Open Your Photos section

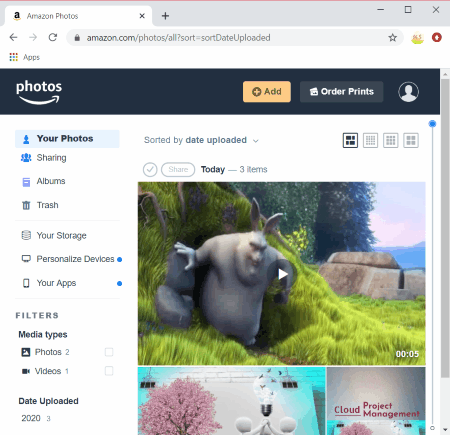pyautogui.click(x=67, y=139)
